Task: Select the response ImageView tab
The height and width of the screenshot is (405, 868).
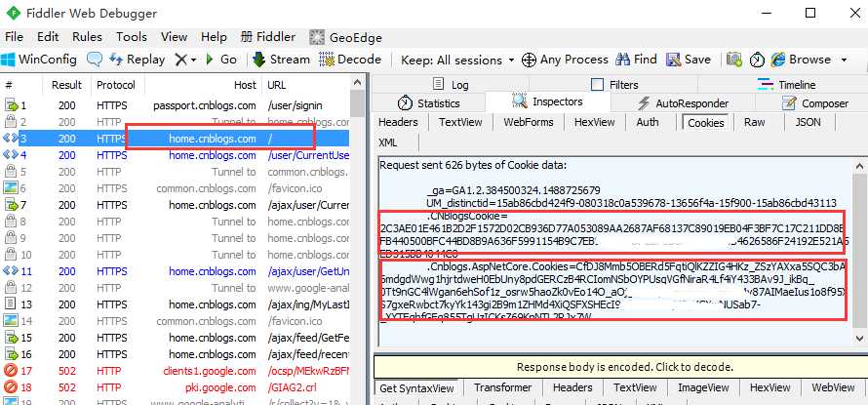Action: (x=703, y=387)
